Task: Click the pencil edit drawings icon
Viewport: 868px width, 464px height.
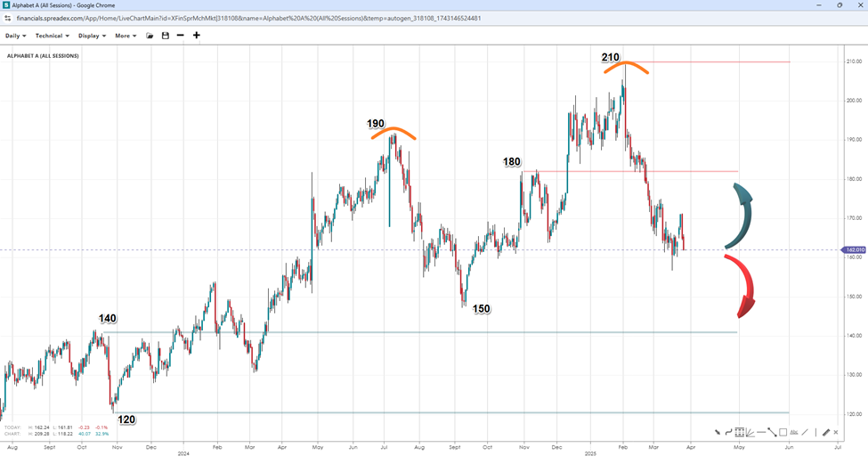Action: (x=825, y=432)
